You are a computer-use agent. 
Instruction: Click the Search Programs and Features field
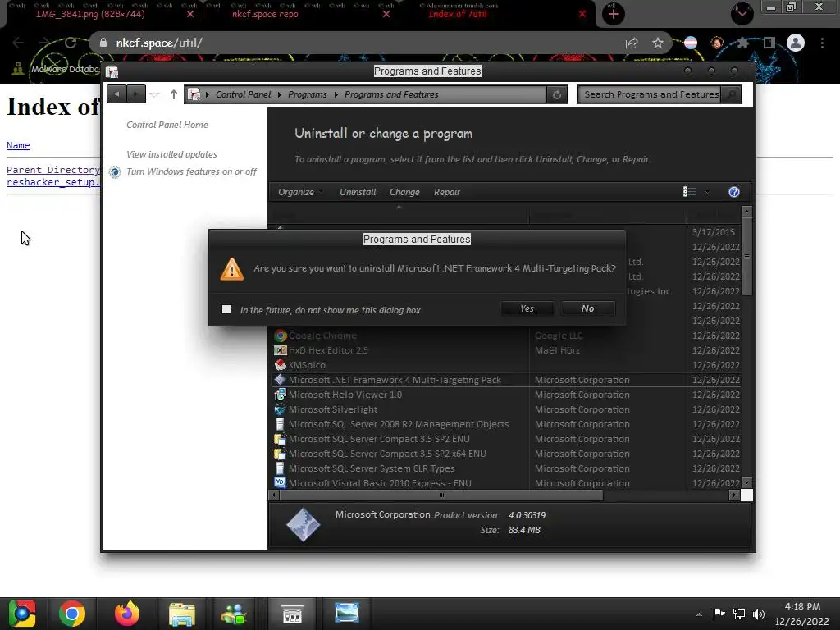[x=650, y=94]
